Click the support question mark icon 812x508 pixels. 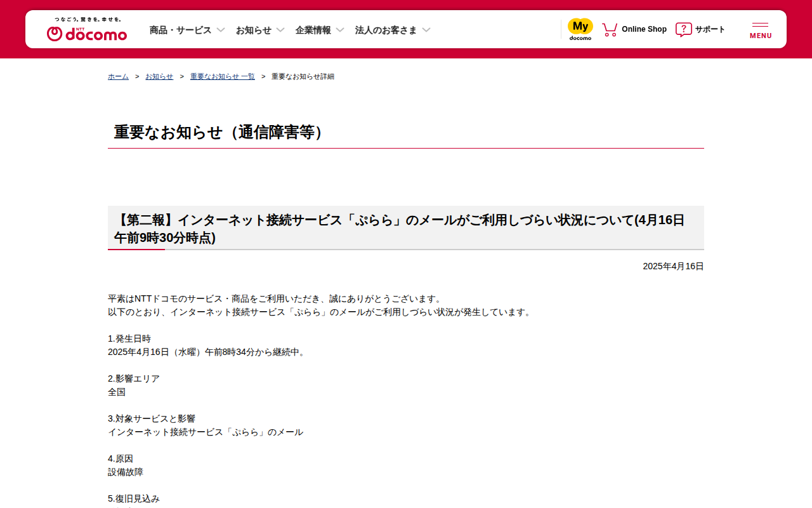click(x=684, y=29)
